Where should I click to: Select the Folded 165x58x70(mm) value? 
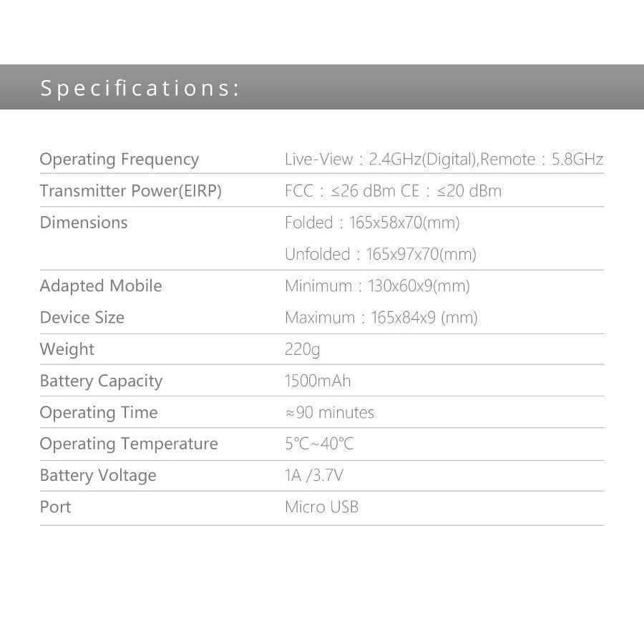pos(372,223)
